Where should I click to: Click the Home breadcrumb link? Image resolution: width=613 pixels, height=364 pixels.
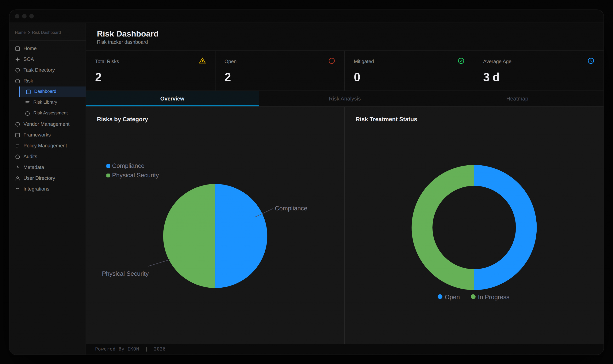tap(20, 32)
